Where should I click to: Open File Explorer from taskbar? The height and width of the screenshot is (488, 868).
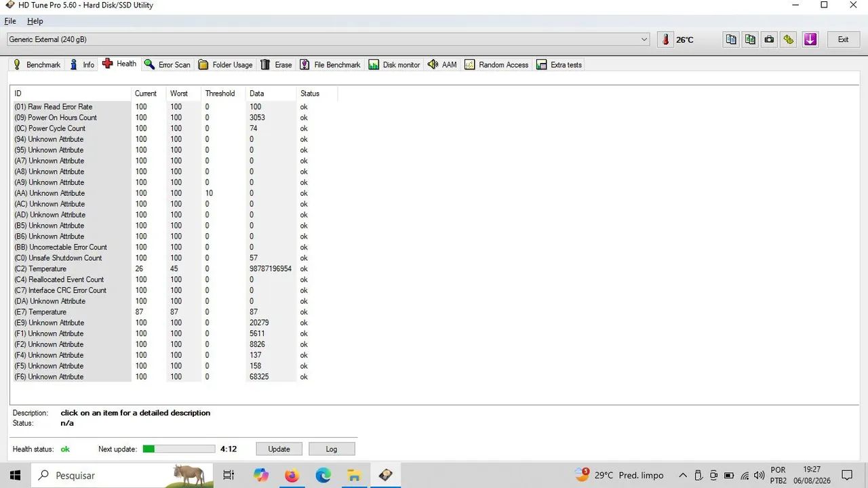pyautogui.click(x=354, y=475)
